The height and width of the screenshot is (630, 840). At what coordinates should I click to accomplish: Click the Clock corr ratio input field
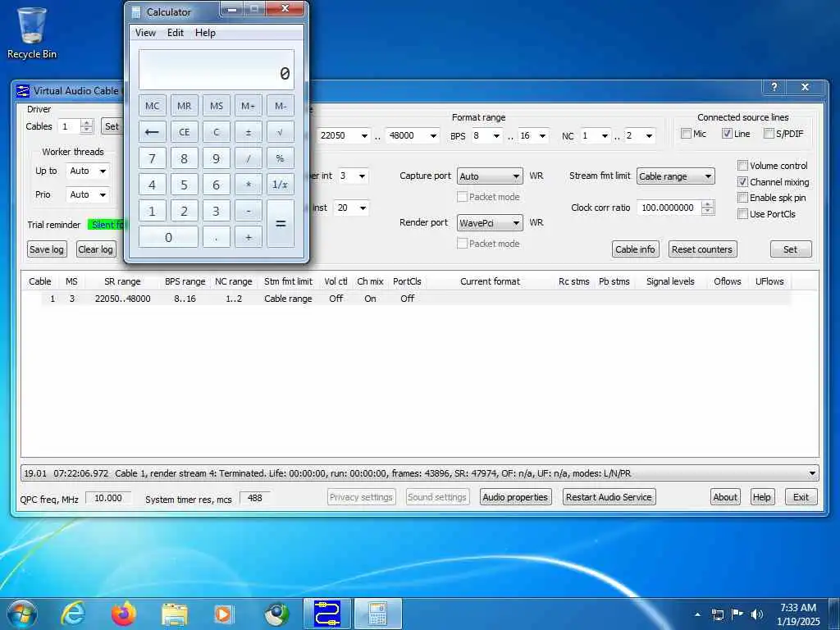coord(669,208)
